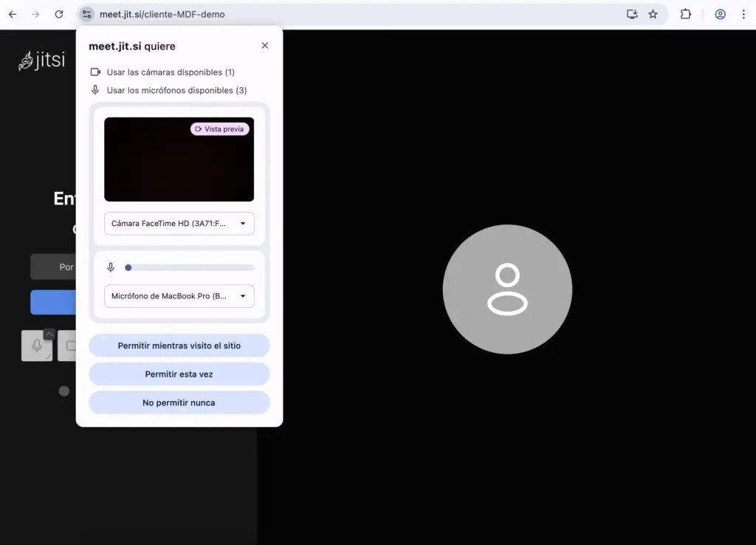Toggle the Jitsi camera button behind popup
This screenshot has width=756, height=545.
67,346
